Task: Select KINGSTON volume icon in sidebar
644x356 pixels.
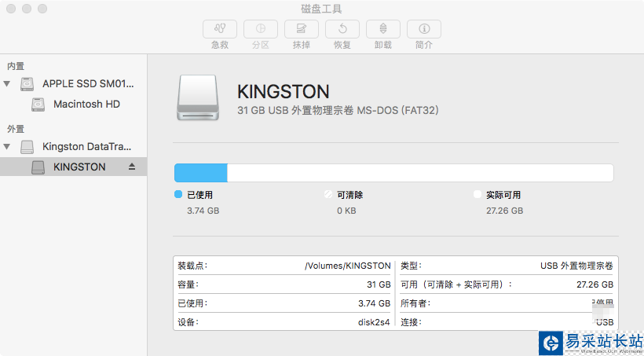Action: [x=38, y=167]
